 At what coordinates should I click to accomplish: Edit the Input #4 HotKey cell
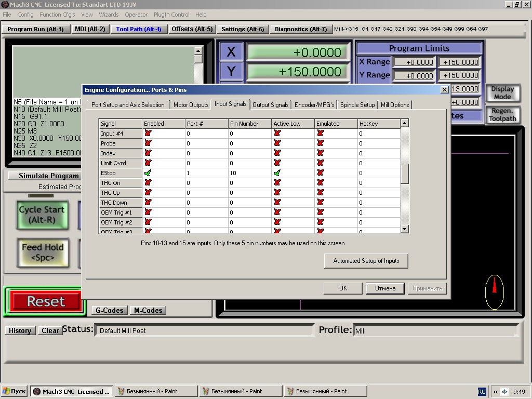coord(379,134)
